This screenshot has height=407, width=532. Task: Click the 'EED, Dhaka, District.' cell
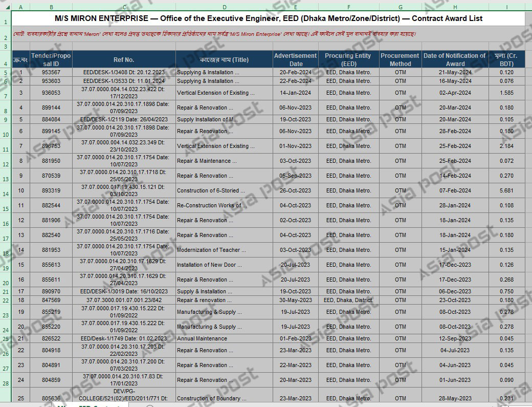coord(349,300)
